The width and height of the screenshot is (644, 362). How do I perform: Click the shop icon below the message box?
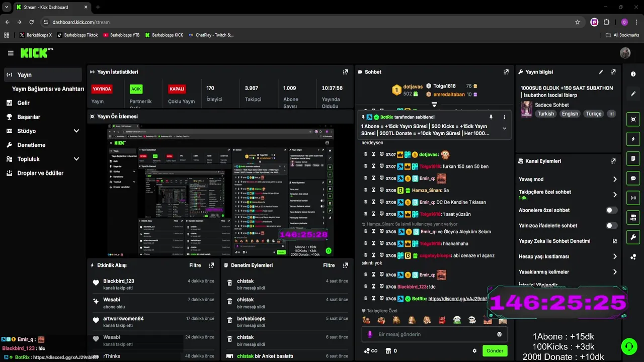388,351
